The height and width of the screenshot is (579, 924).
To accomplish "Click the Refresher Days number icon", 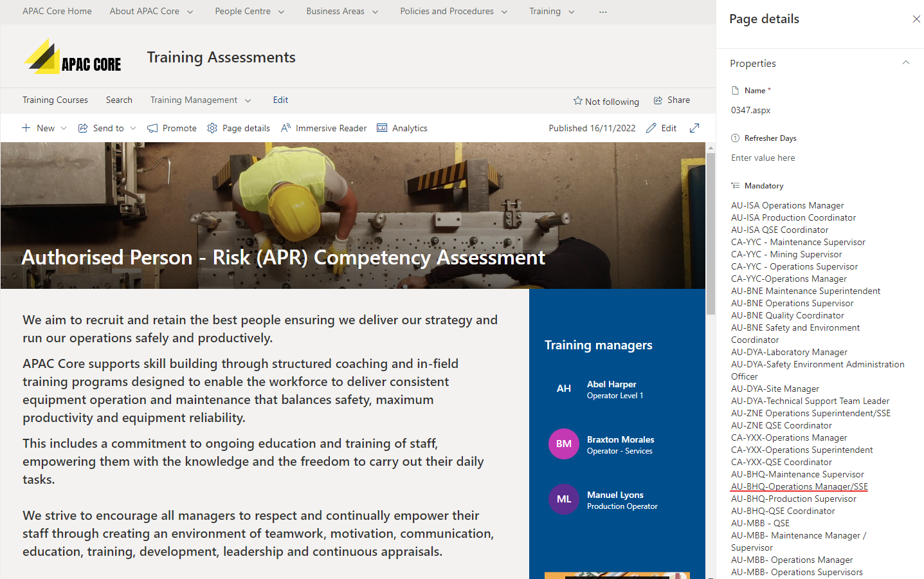I will 736,138.
